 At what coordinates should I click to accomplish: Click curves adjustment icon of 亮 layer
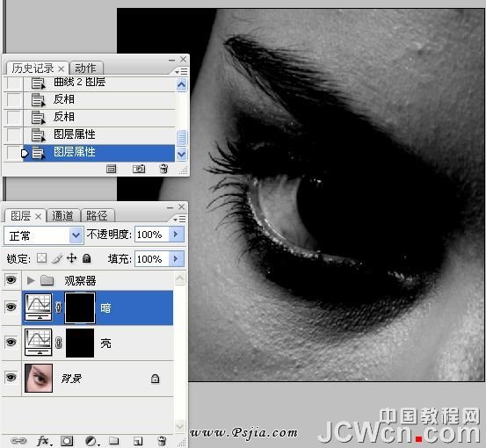(x=39, y=343)
